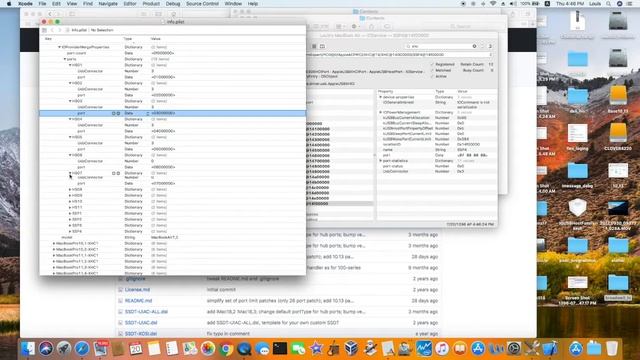The image size is (640, 360).
Task: Collapse the HS06 entry
Action: (x=70, y=155)
